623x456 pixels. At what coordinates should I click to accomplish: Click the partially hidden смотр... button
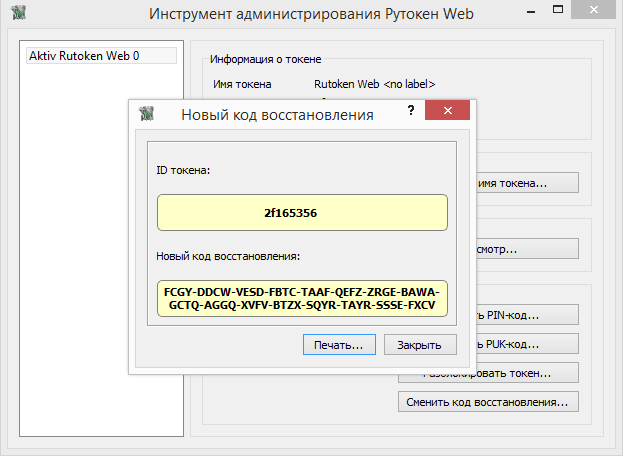pos(527,249)
